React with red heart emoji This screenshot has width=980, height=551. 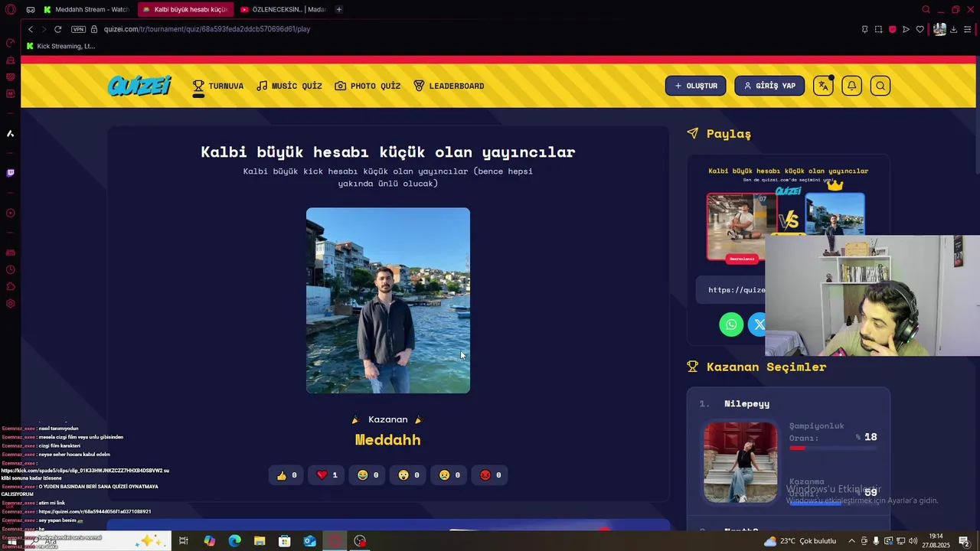point(327,475)
